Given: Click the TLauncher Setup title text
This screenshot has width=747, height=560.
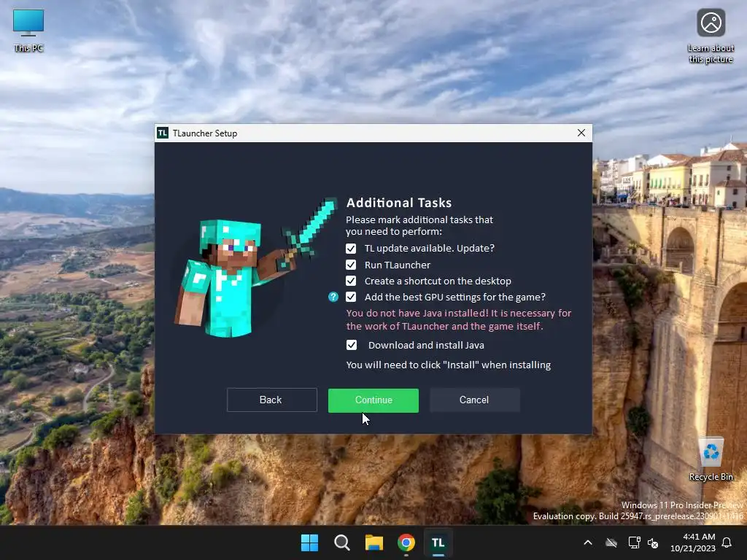Looking at the screenshot, I should [x=205, y=133].
